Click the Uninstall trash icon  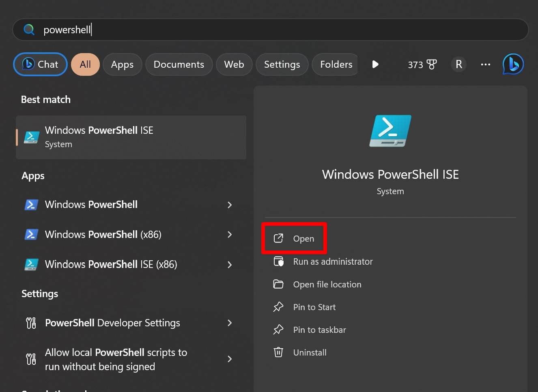coord(278,352)
